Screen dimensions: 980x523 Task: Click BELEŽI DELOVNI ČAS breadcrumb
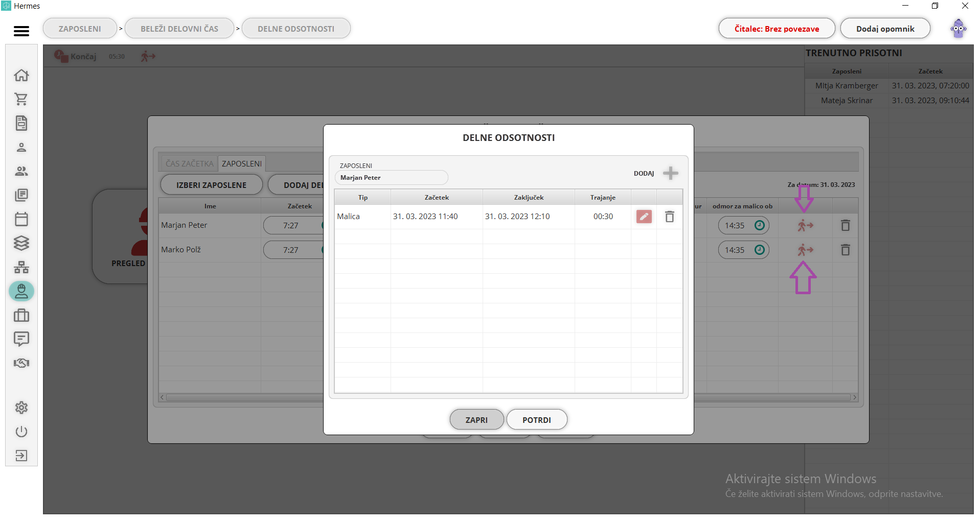tap(179, 29)
